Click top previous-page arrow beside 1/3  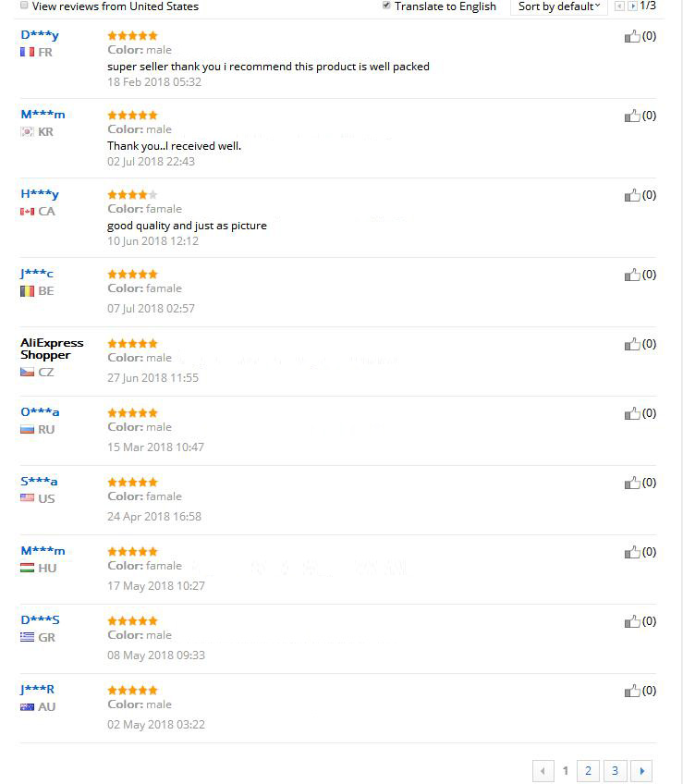click(x=619, y=6)
